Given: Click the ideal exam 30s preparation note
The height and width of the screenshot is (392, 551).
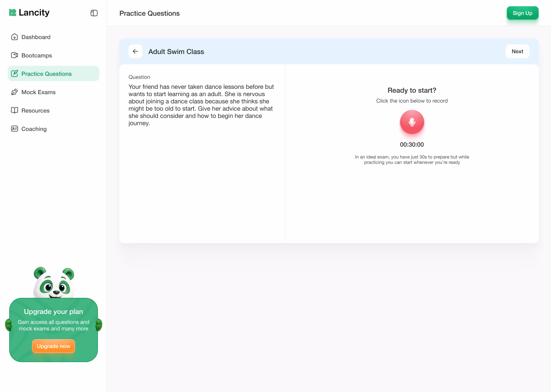Looking at the screenshot, I should 412,160.
